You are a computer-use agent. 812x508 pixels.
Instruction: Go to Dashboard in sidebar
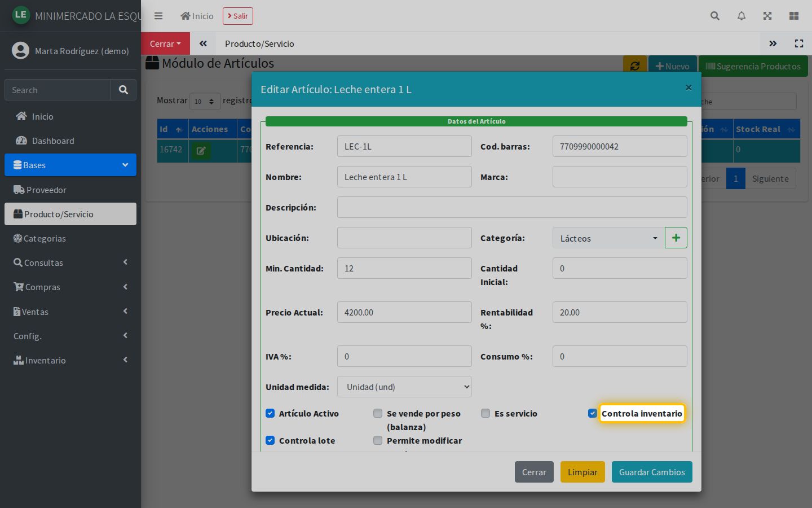(x=70, y=141)
